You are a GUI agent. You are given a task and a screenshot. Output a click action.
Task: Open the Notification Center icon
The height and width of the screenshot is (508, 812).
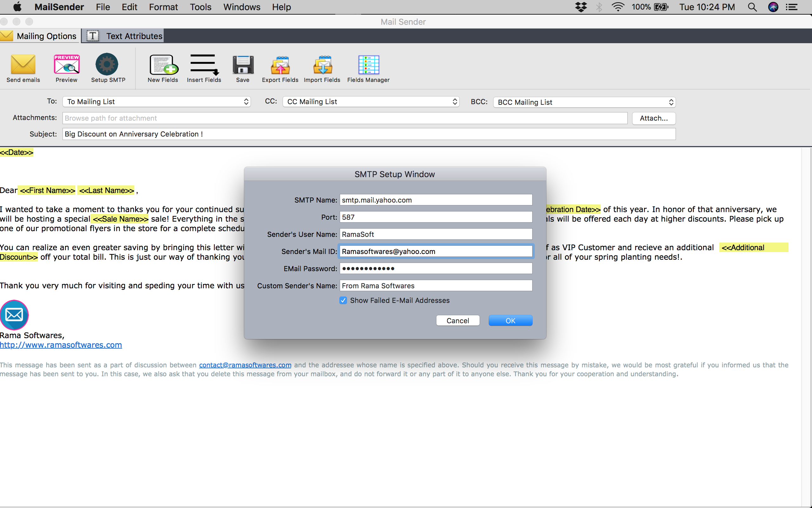792,7
